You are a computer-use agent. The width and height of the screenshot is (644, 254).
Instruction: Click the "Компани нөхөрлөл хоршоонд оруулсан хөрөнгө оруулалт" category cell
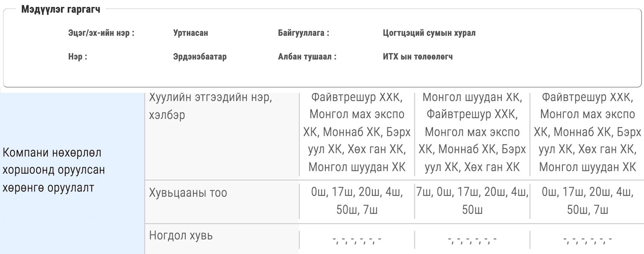(54, 170)
